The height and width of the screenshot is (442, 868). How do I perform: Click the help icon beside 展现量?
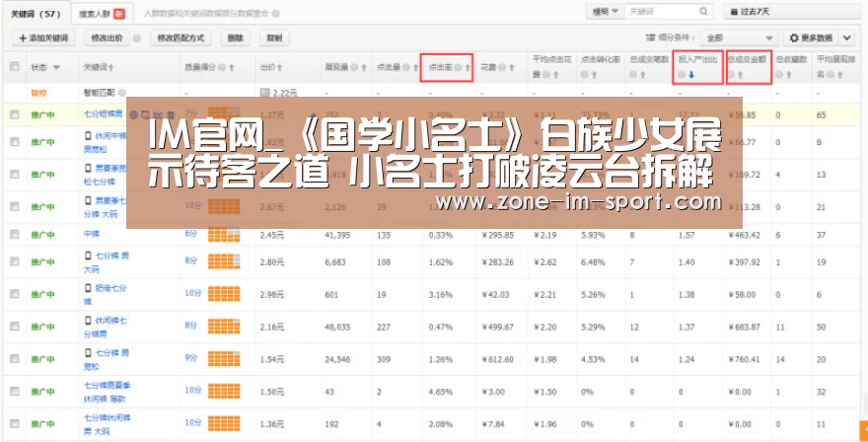(354, 67)
